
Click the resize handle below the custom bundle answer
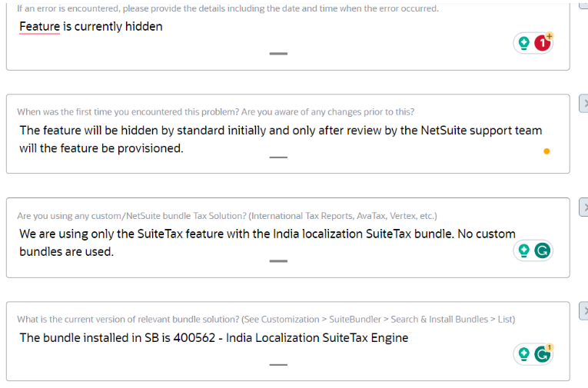click(x=278, y=261)
